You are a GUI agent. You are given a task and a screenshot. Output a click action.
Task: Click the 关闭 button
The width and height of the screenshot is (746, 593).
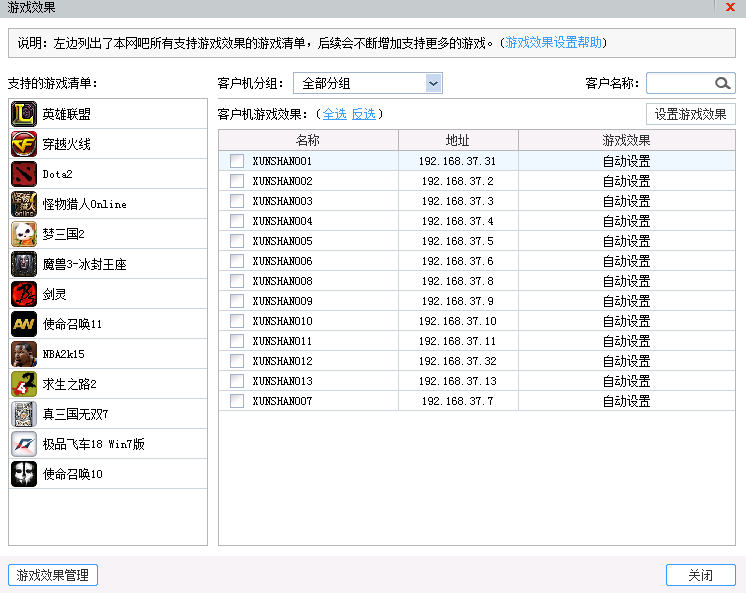click(x=700, y=575)
